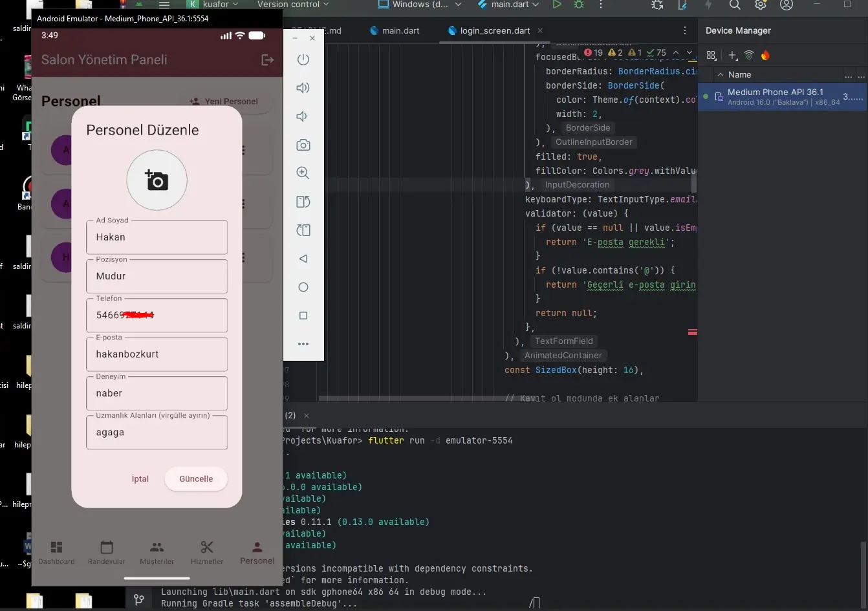Add a new device with plus icon
Screen dimensions: 868x611
click(732, 56)
